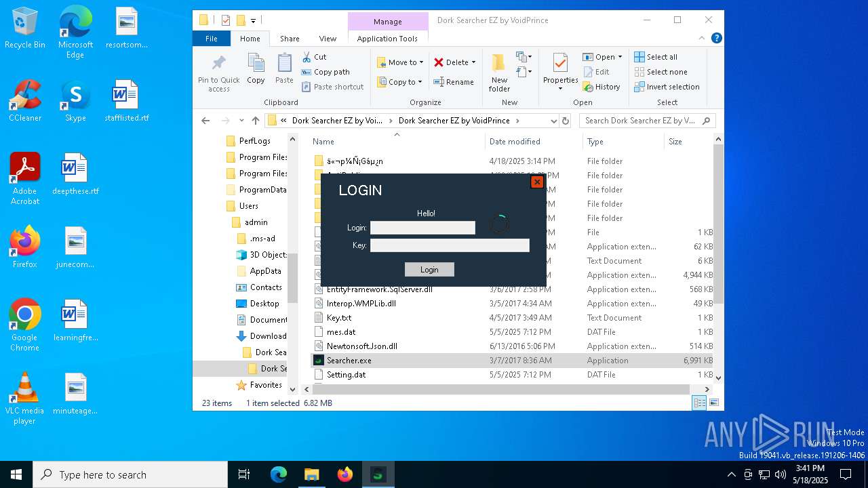Sort by the Type column header
Viewport: 868px width, 488px height.
coord(623,142)
